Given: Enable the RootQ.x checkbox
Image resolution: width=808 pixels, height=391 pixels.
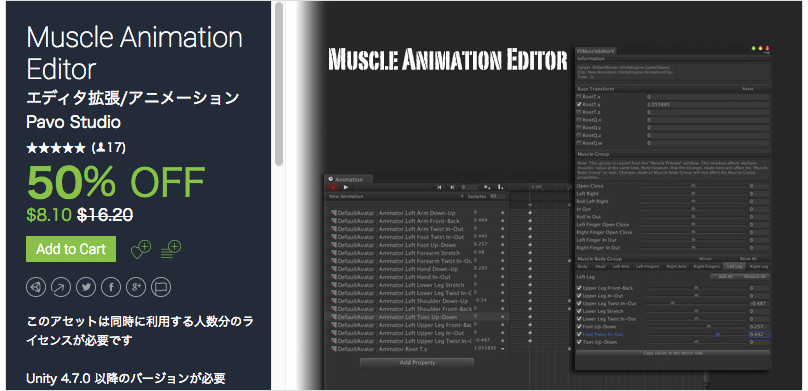Looking at the screenshot, I should 579,120.
